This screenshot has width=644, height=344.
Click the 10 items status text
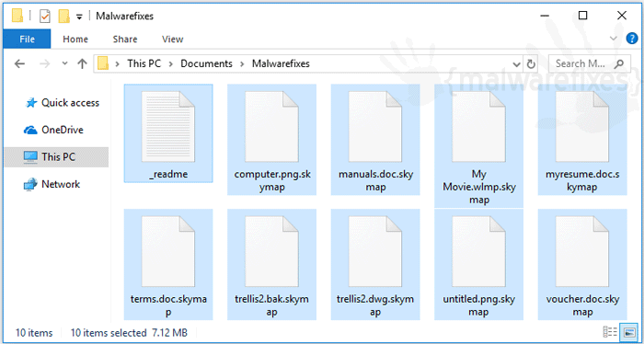point(34,333)
